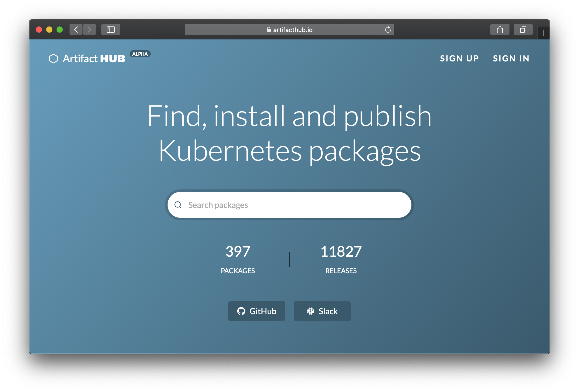
Task: Click the browser back navigation arrow
Action: click(76, 30)
